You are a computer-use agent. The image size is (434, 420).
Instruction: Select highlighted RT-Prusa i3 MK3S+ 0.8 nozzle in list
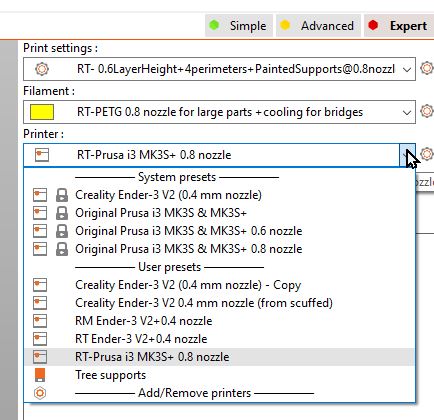(x=220, y=357)
